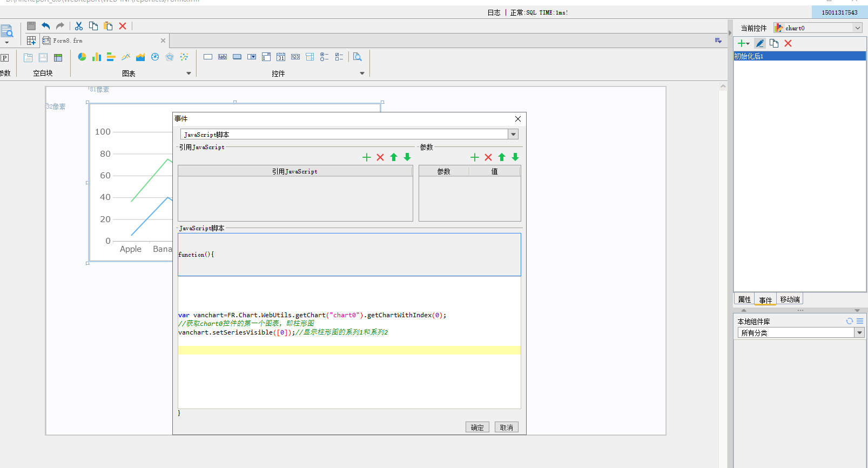
Task: Select the 初始化后1 event entry
Action: tap(800, 56)
